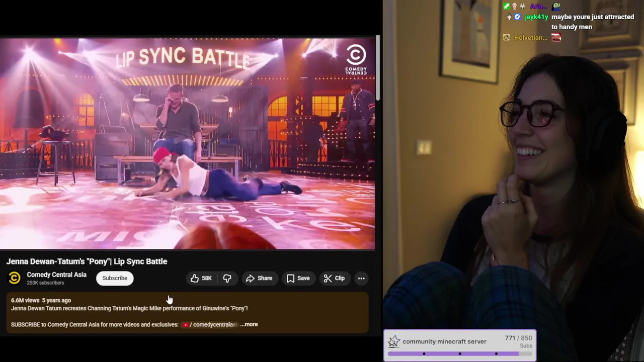Select the chat username Helvetian
The image size is (644, 362).
530,38
